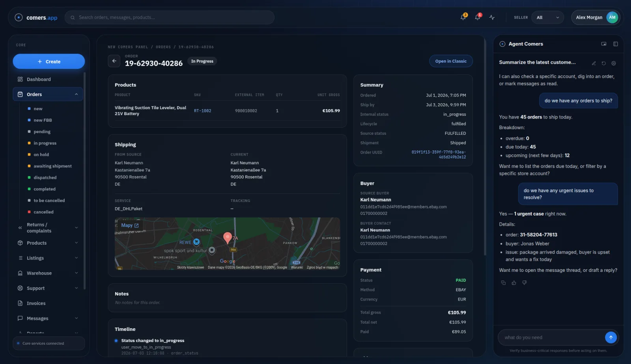Open the alerts bell with red badge 1
Image resolution: width=631 pixels, height=364 pixels.
pos(478,17)
